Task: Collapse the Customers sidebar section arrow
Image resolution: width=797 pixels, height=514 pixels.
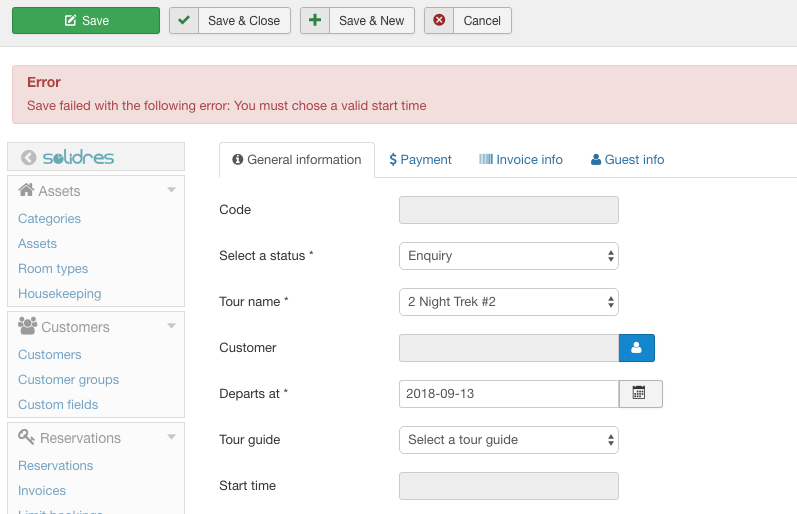Action: click(x=171, y=326)
